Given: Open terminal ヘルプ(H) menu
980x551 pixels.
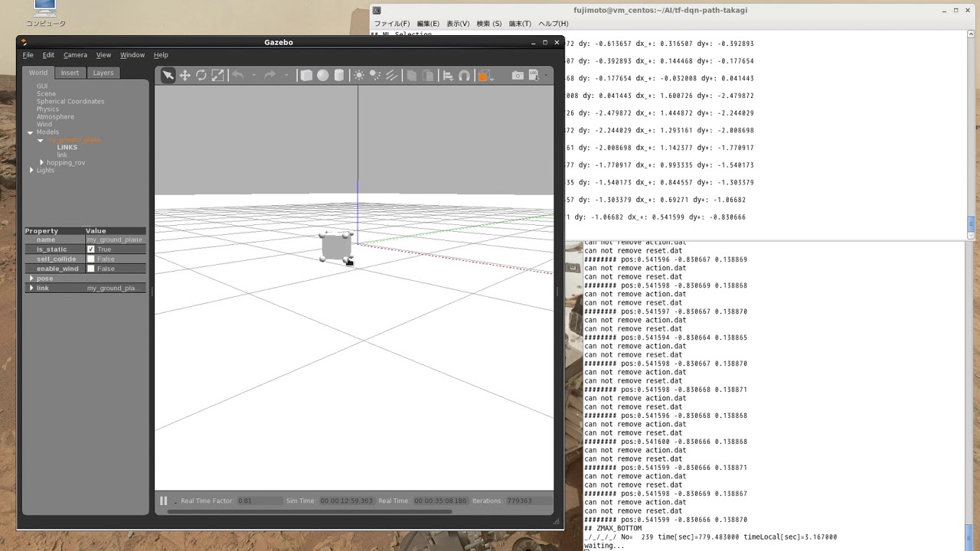Looking at the screenshot, I should click(554, 24).
